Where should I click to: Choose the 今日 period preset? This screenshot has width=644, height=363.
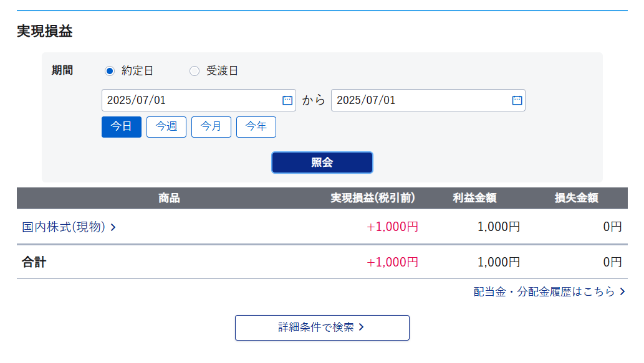122,127
